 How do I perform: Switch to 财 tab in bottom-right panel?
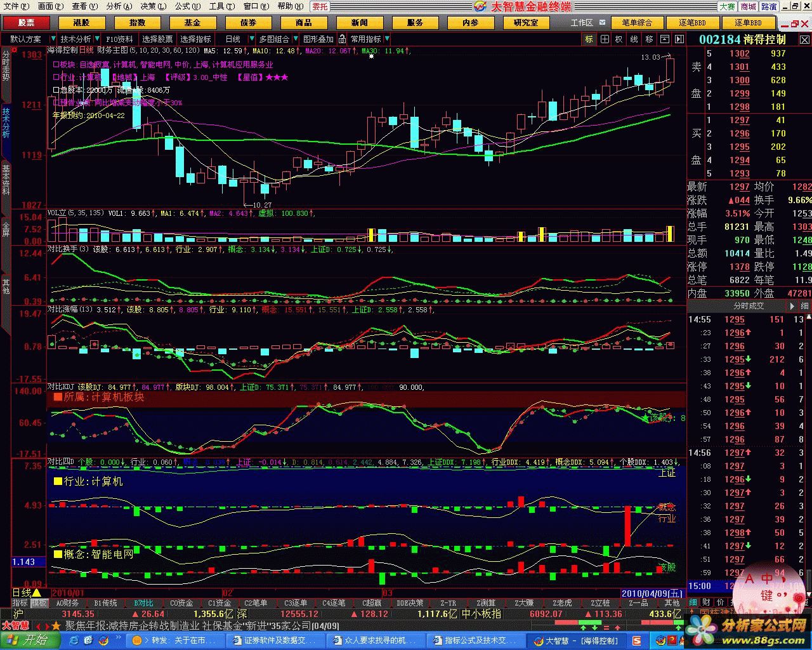pos(706,602)
